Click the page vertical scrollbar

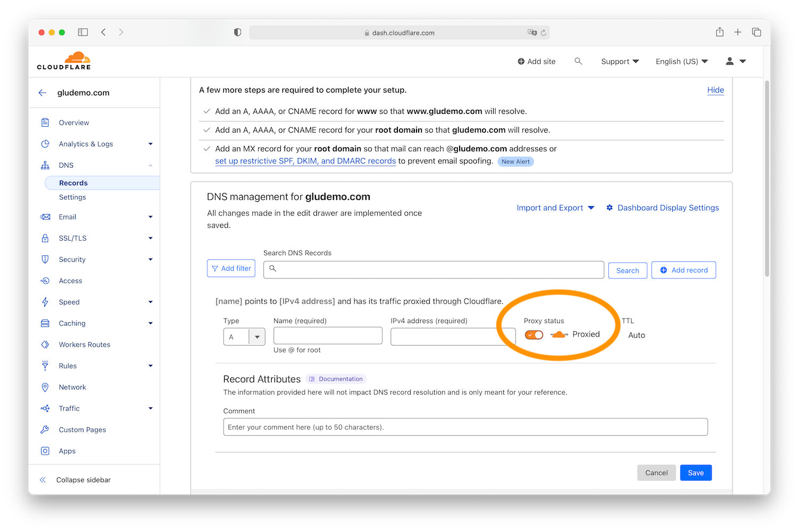[x=767, y=178]
